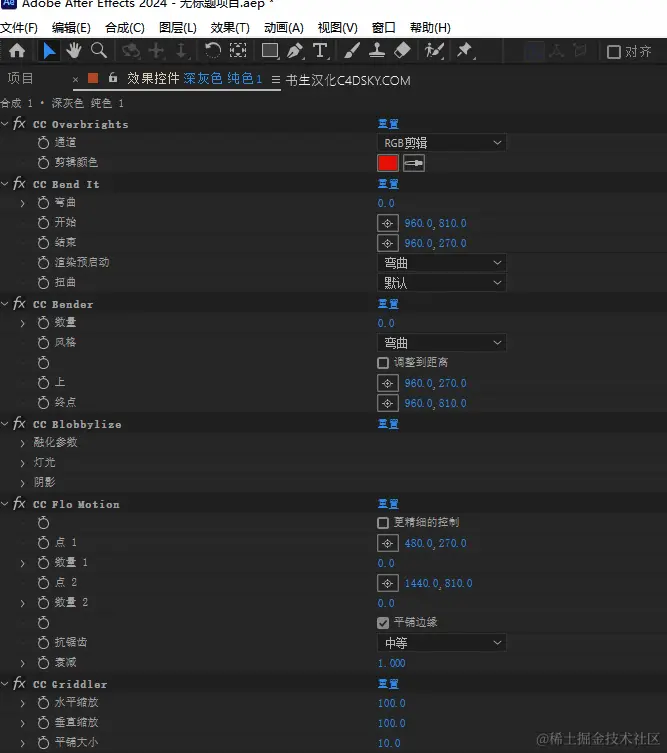Reset the CC Bender effect
This screenshot has height=753, width=667.
tap(388, 304)
